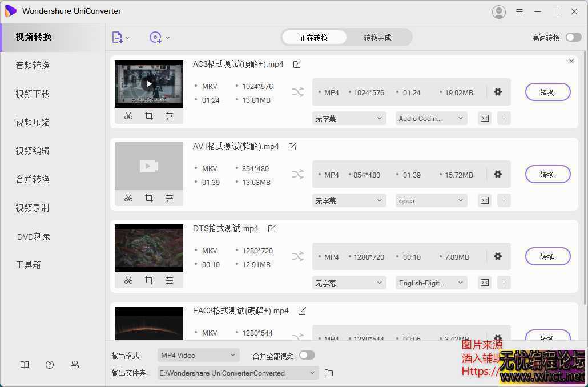588x387 pixels.
Task: Play the AC3格式测试 video thumbnail
Action: point(148,83)
